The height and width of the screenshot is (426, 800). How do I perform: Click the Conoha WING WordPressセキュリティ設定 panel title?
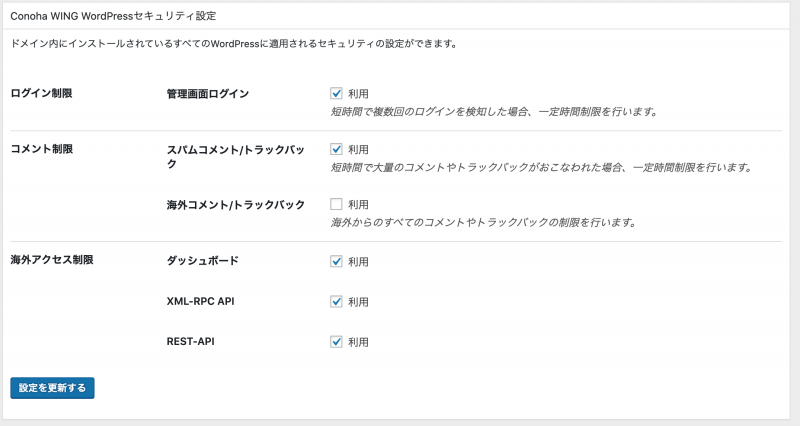coord(113,16)
